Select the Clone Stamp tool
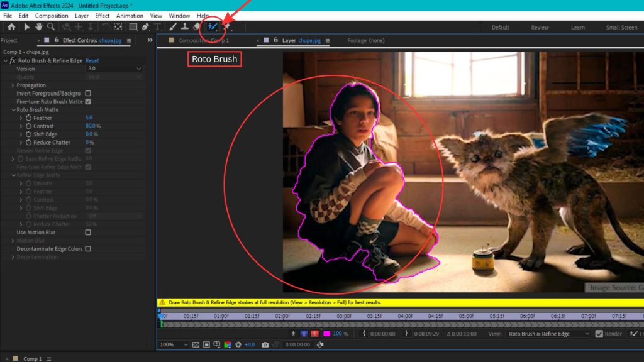 pos(185,27)
